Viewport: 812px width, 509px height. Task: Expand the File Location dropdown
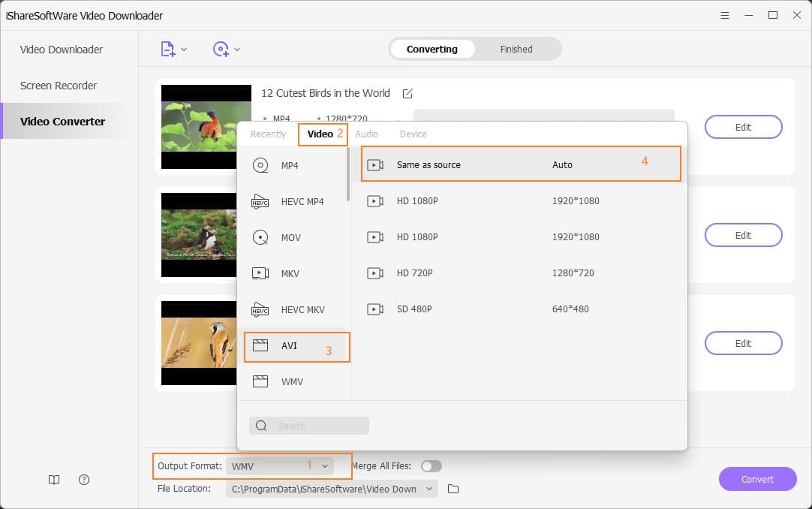click(428, 489)
